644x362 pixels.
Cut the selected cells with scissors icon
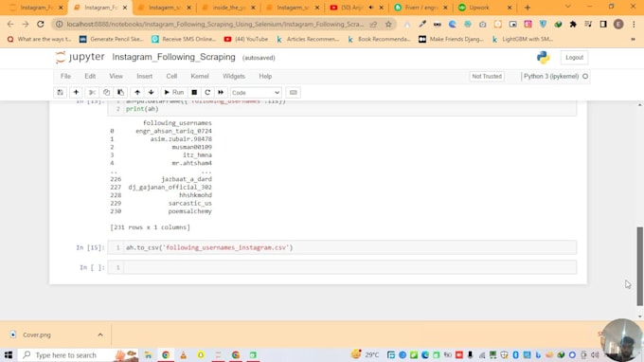tap(93, 93)
